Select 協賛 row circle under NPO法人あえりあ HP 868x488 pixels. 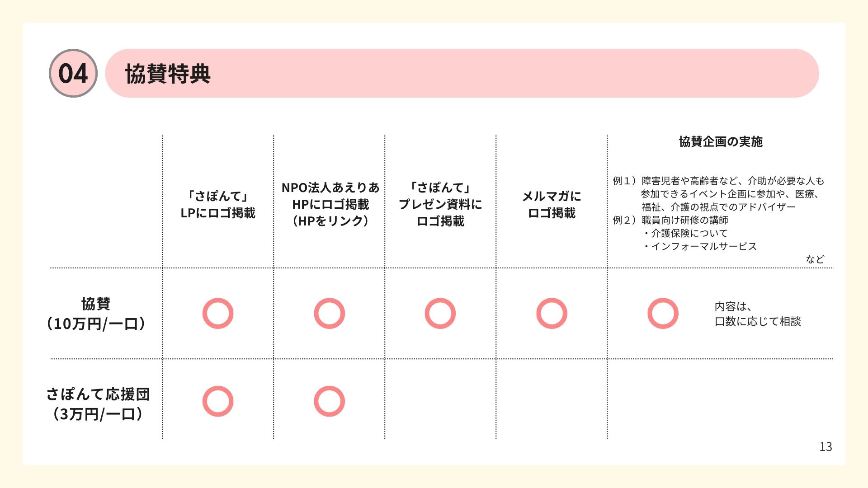(329, 314)
